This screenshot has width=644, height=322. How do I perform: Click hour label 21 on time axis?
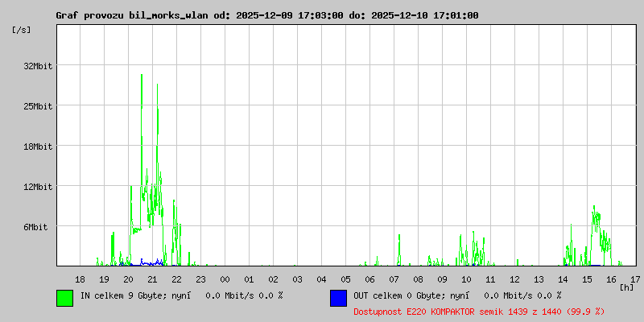click(x=152, y=279)
